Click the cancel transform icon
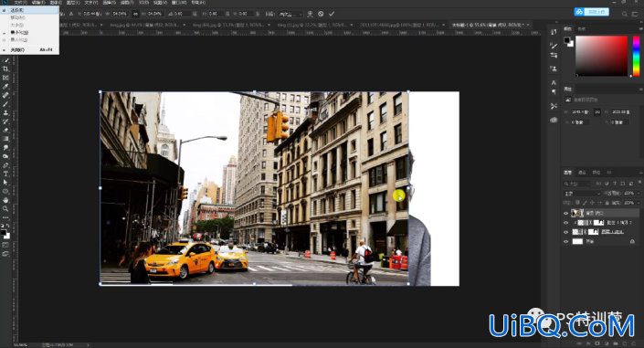 321,14
